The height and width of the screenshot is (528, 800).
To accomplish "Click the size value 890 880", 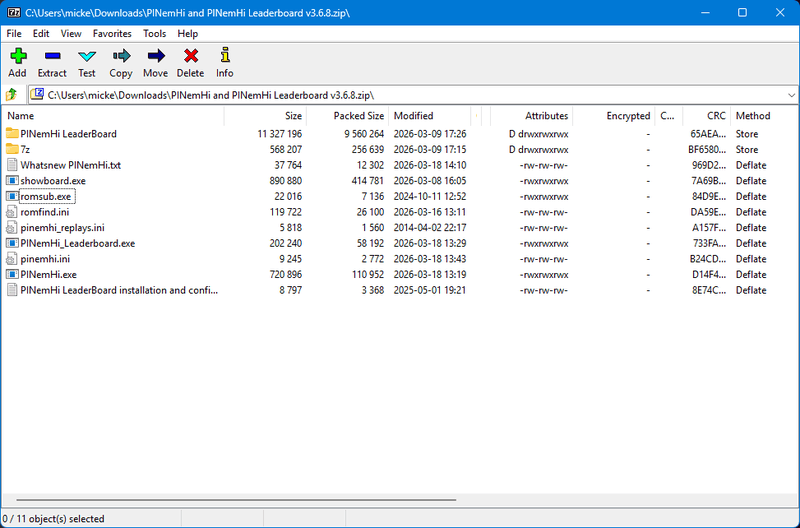I will [286, 181].
